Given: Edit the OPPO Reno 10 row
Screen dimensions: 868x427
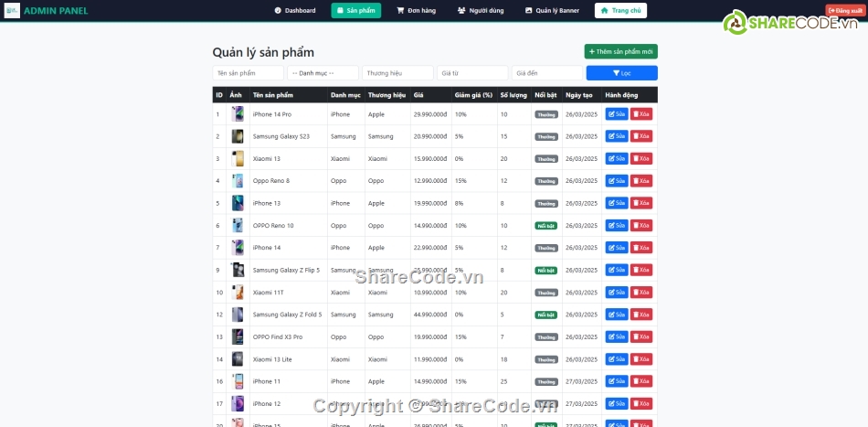Looking at the screenshot, I should click(616, 226).
